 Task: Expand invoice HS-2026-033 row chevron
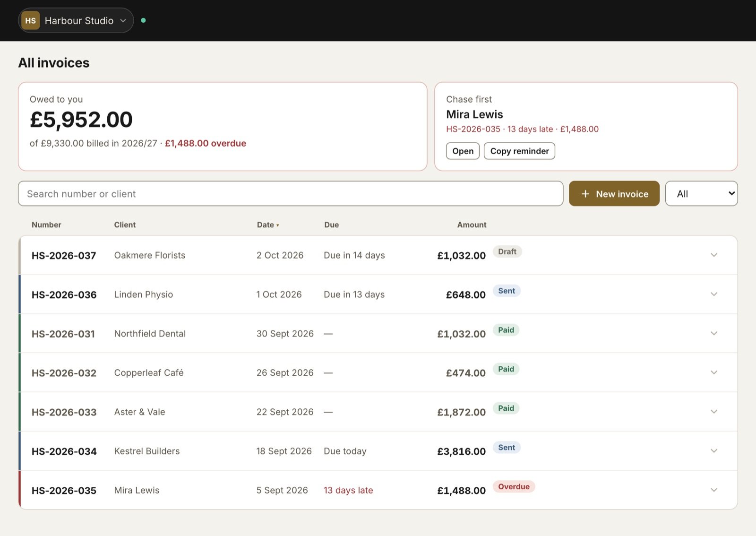pos(714,412)
